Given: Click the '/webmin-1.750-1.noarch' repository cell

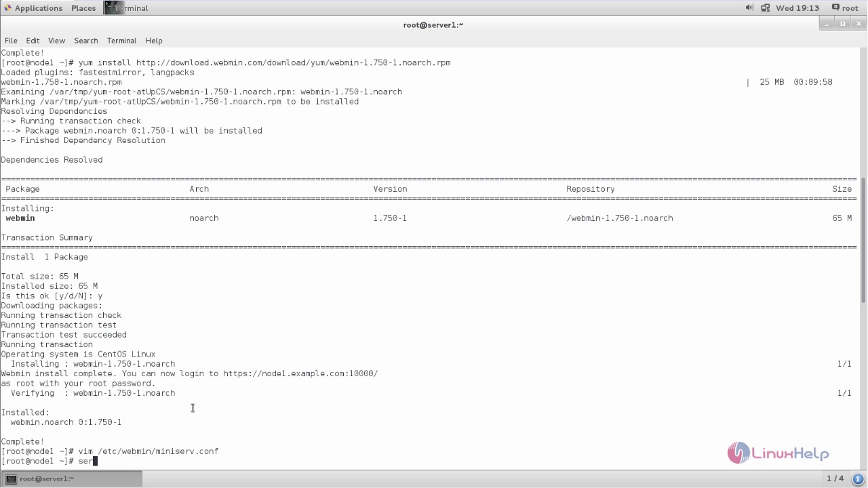Looking at the screenshot, I should click(620, 218).
